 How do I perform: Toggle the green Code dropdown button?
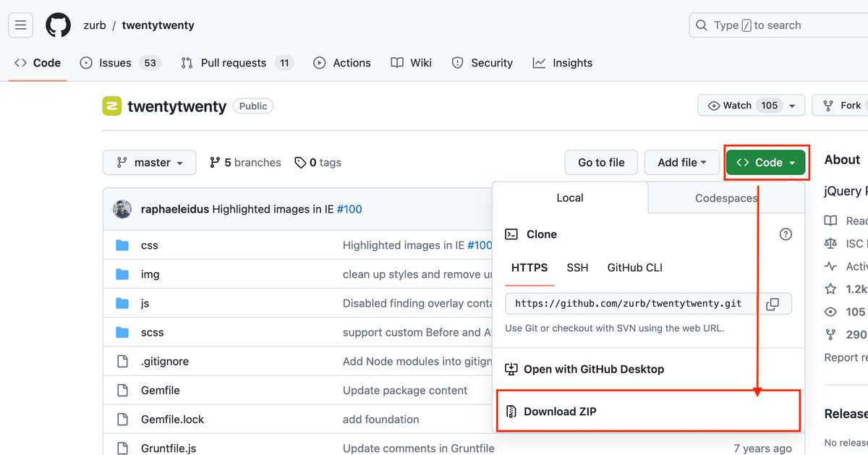point(765,162)
